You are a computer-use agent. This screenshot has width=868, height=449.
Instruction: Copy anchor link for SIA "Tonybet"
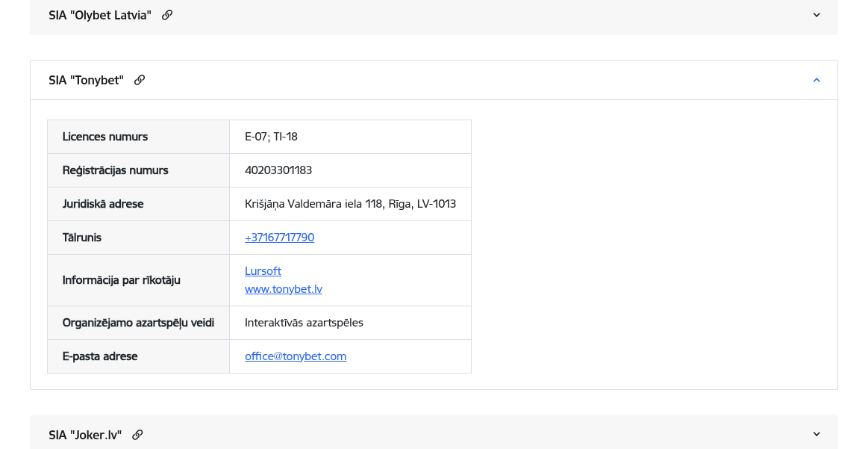[140, 80]
